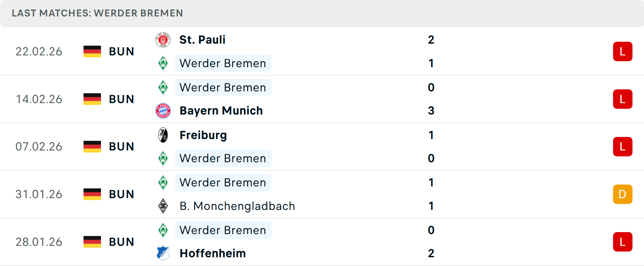Expand the Freiburg match row details
Screen dimensions: 644x266
coord(322,146)
